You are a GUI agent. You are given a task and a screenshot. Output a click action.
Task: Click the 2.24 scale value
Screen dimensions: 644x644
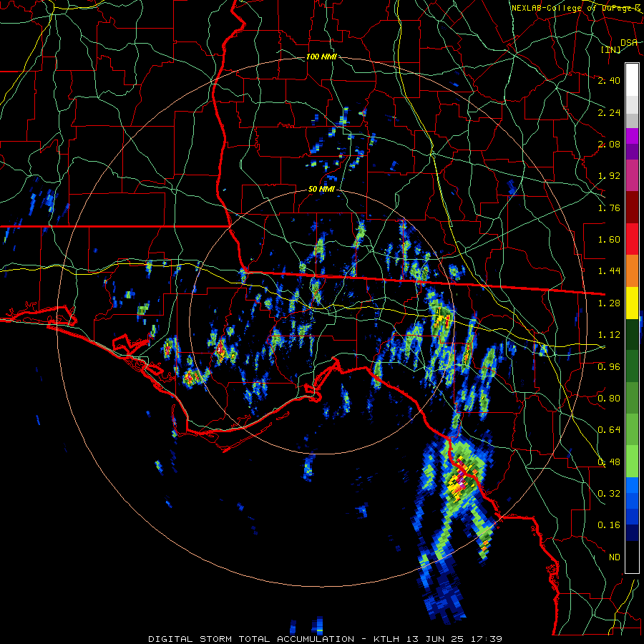pyautogui.click(x=609, y=112)
